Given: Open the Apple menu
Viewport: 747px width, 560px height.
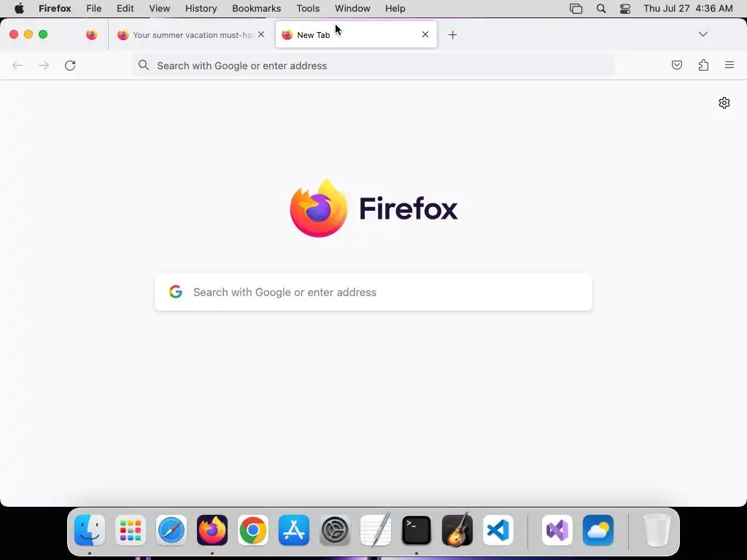Looking at the screenshot, I should point(19,9).
